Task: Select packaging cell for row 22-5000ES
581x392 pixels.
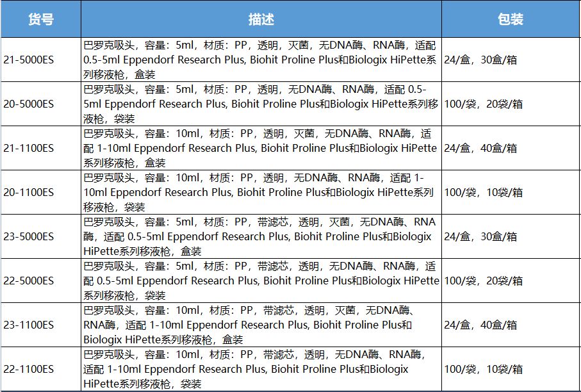Action: pyautogui.click(x=511, y=281)
